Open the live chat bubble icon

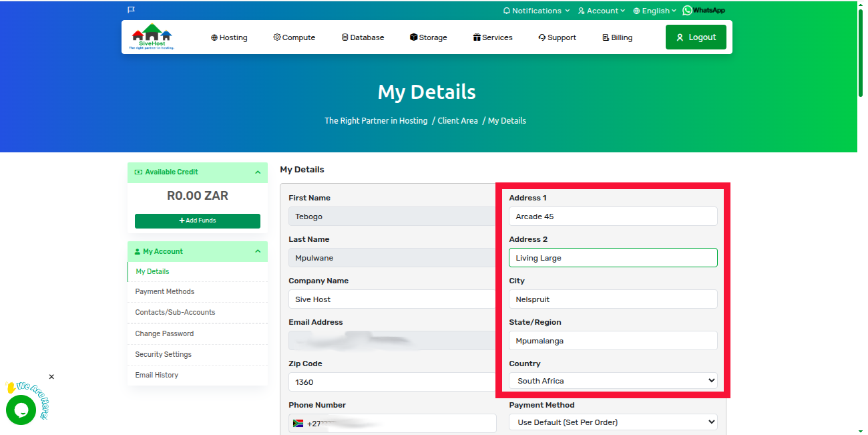pos(21,410)
